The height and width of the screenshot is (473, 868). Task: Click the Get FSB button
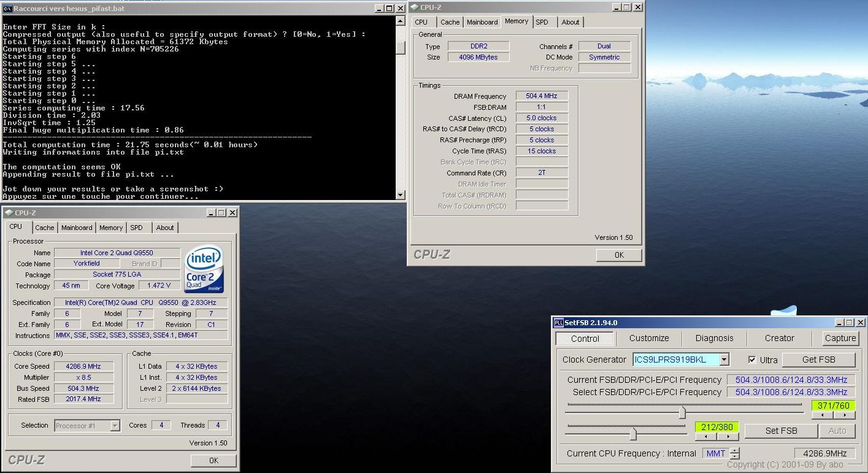[818, 360]
